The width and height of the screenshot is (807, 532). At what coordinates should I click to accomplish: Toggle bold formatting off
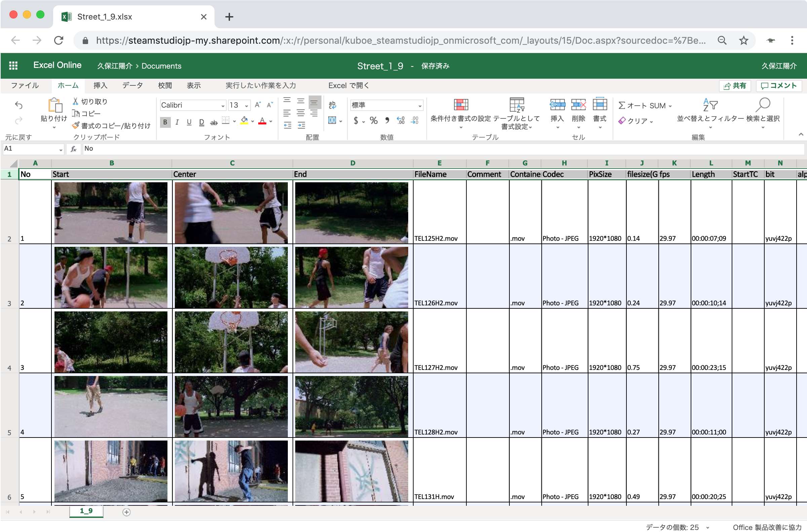tap(165, 122)
